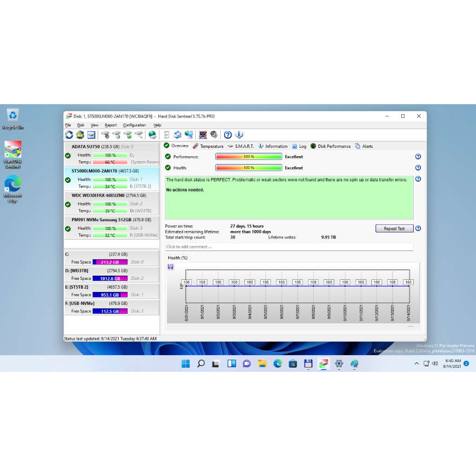
Task: Click the disk with green checkmark toolbar icon
Action: click(127, 135)
